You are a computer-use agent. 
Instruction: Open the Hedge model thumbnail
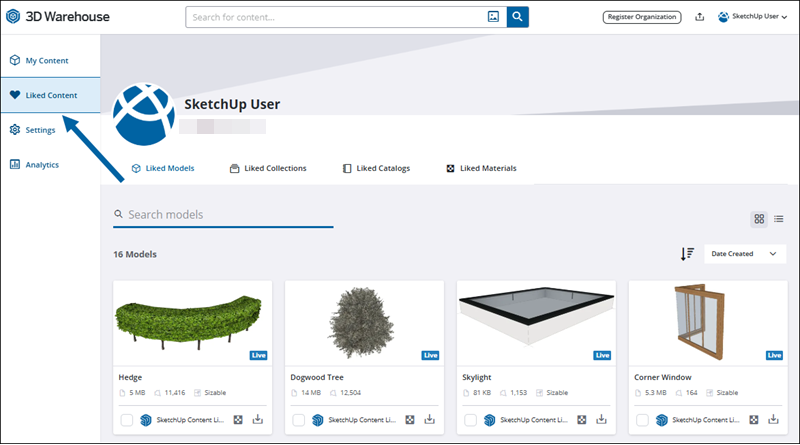[192, 323]
